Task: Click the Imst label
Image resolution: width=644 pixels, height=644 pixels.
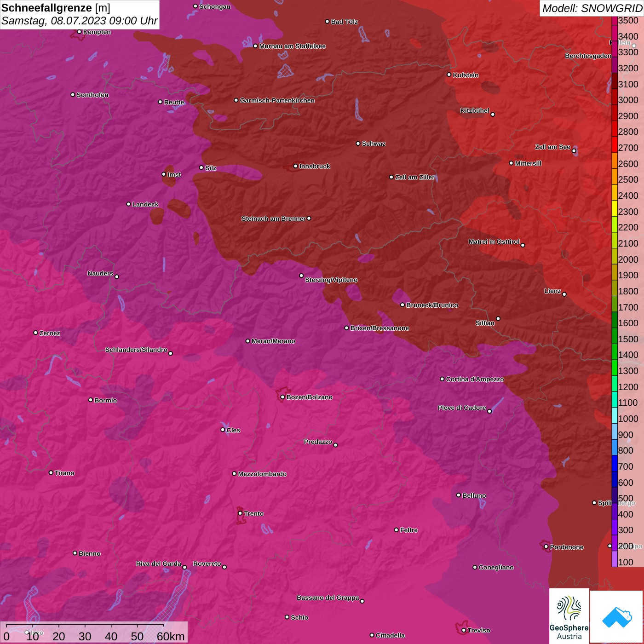Action: 174,174
